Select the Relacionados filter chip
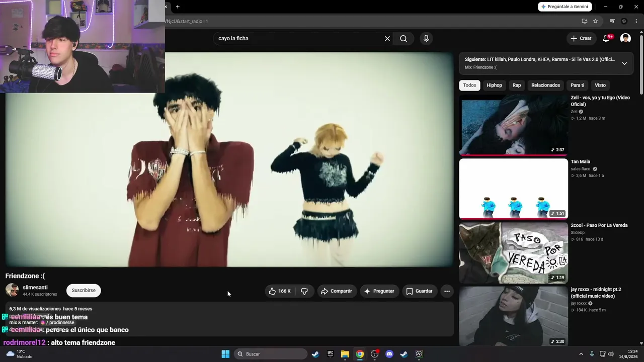The height and width of the screenshot is (362, 644). tap(546, 85)
